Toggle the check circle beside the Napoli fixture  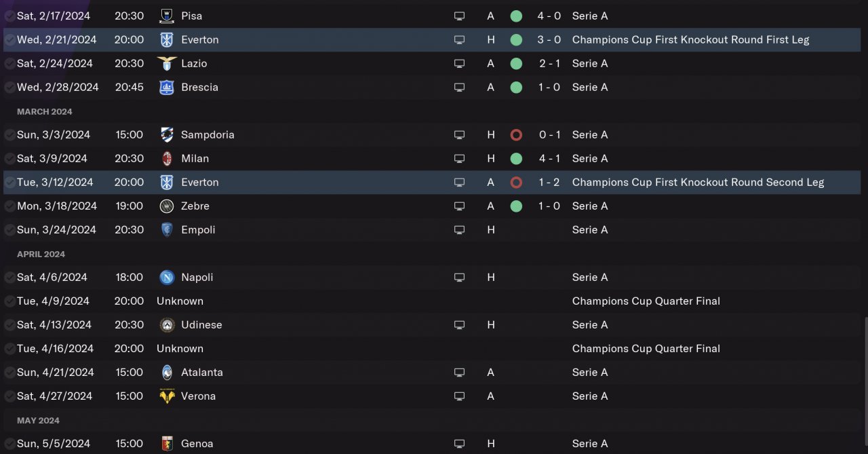pyautogui.click(x=9, y=277)
